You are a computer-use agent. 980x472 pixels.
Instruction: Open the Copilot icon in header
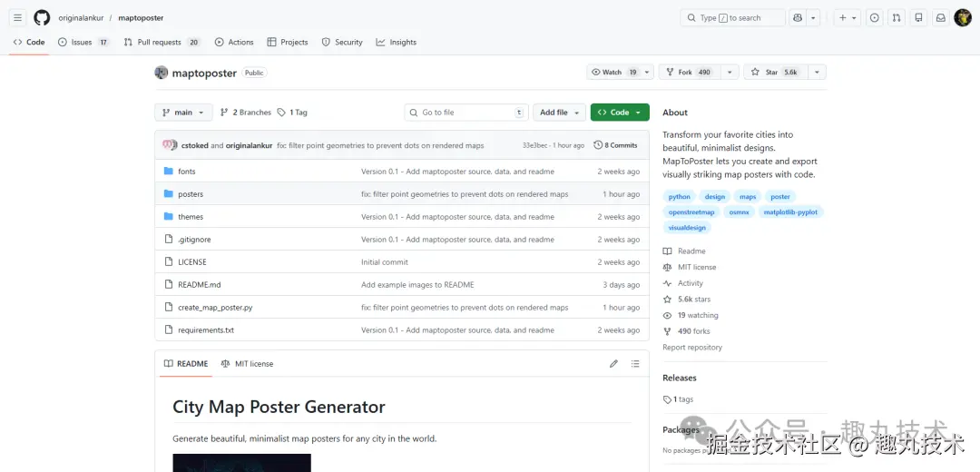[798, 18]
